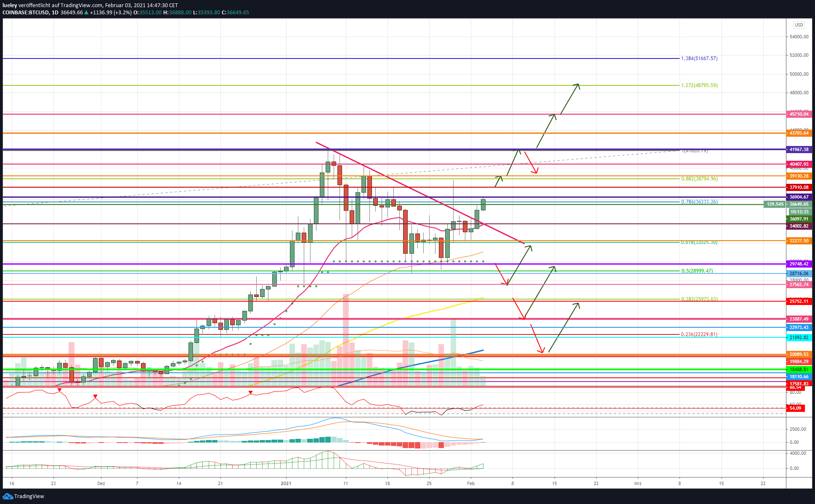
Task: Click the Dez date axis label
Action: point(101,483)
